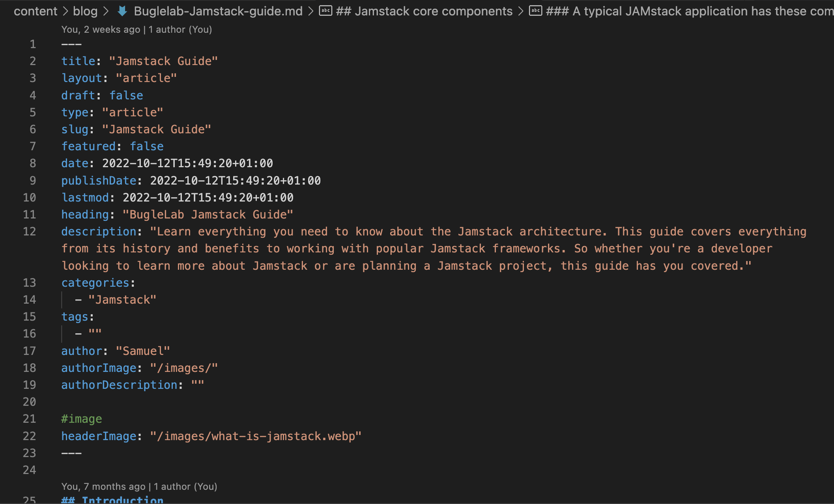Screen dimensions: 834x504
Task: Click the headerImage path "/images/what-is-jamstack.webp"
Action: (x=256, y=436)
